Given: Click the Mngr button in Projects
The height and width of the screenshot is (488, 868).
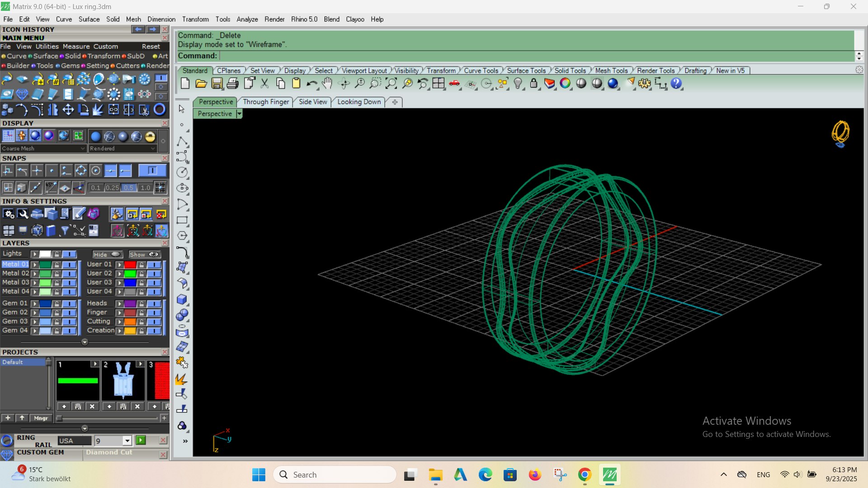Looking at the screenshot, I should click(x=41, y=418).
